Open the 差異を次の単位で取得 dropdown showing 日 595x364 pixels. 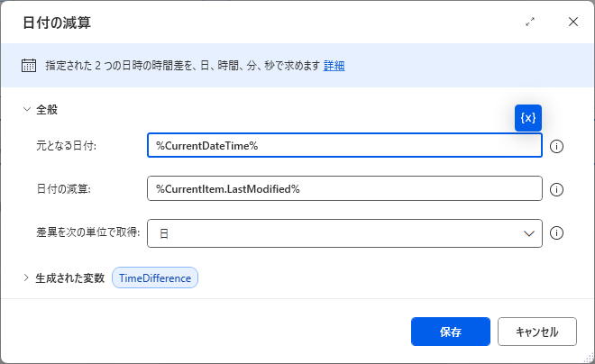(x=344, y=233)
